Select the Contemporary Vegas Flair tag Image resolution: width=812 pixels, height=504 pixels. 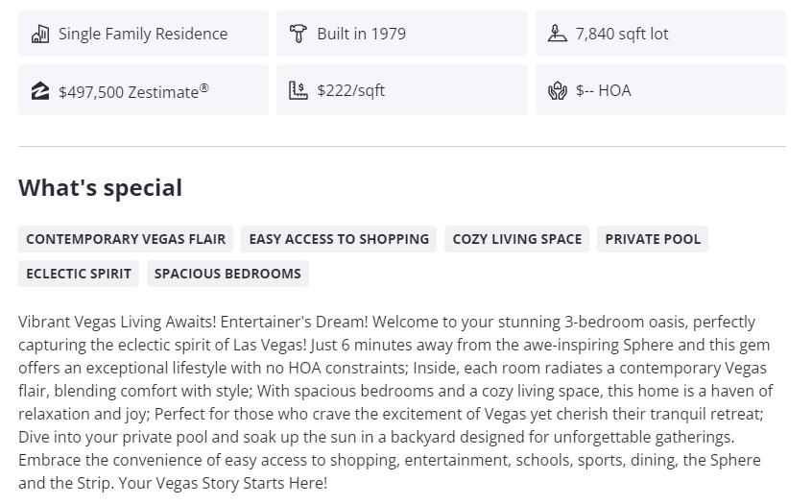pos(126,239)
